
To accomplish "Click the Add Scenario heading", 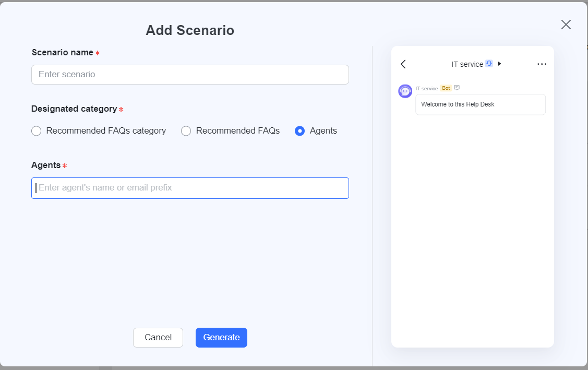I will 190,30.
